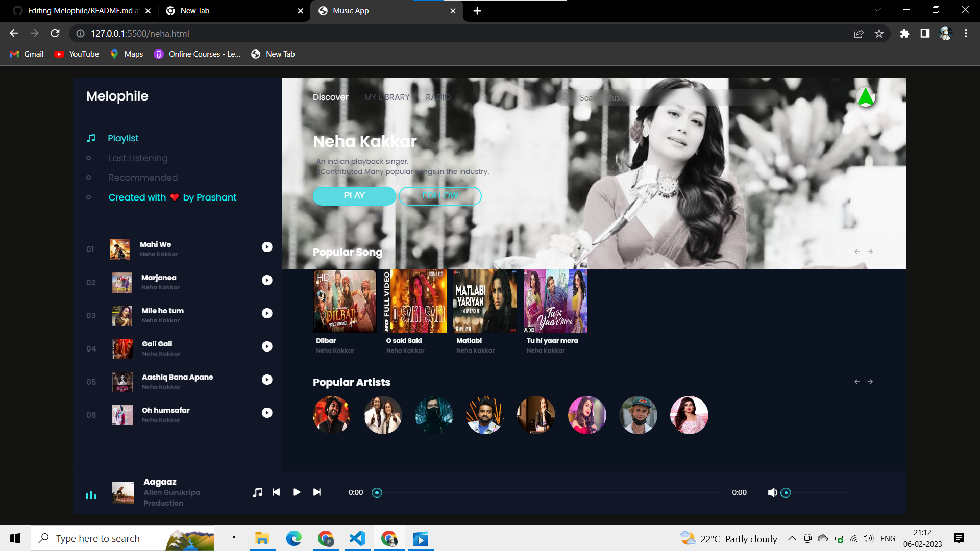980x551 pixels.
Task: Select the Recommended circle toggle
Action: (89, 178)
